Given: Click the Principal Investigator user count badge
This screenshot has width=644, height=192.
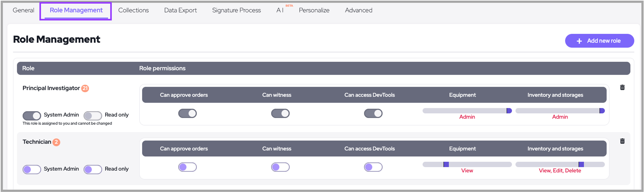Looking at the screenshot, I should point(85,88).
